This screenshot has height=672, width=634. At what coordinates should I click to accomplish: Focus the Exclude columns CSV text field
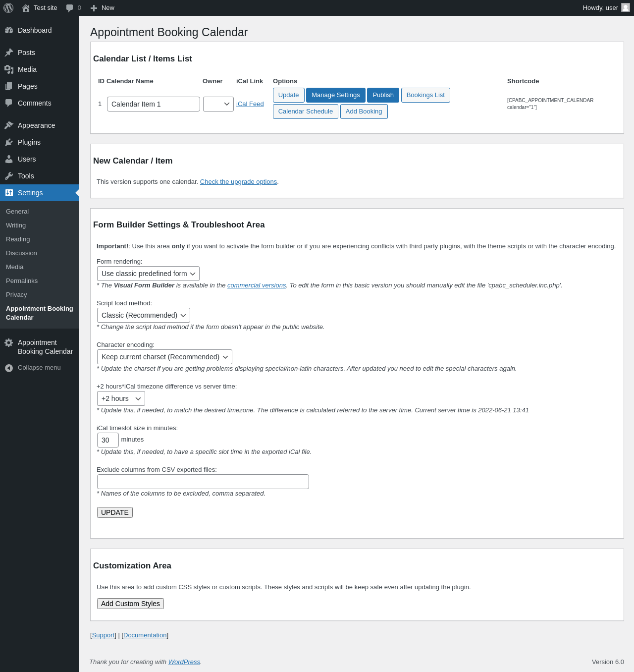pyautogui.click(x=203, y=482)
